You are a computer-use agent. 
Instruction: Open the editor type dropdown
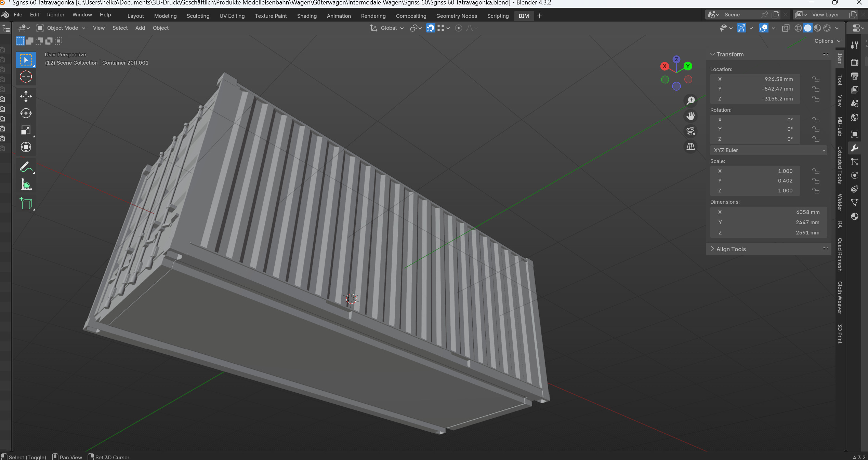point(24,28)
